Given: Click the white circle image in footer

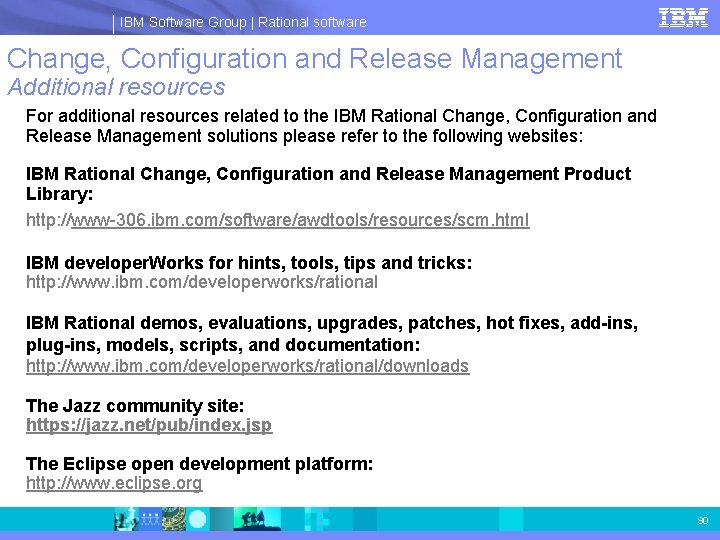Looking at the screenshot, I should (x=197, y=519).
